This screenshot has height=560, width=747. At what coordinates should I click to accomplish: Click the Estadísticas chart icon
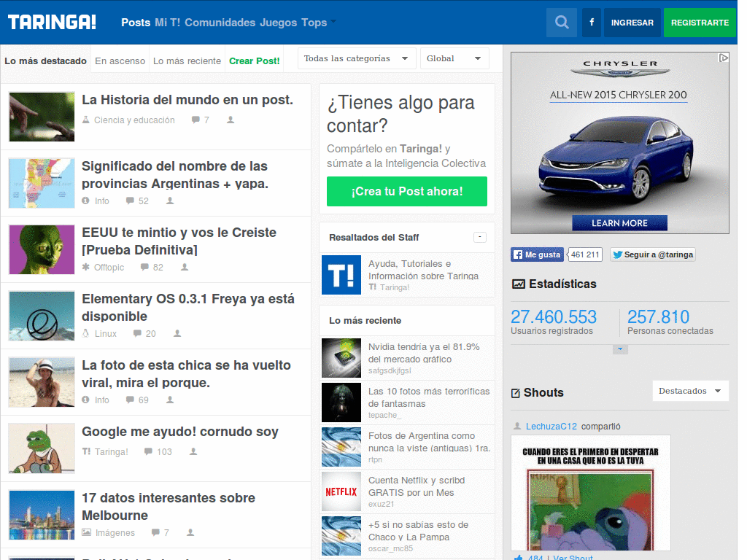[519, 284]
